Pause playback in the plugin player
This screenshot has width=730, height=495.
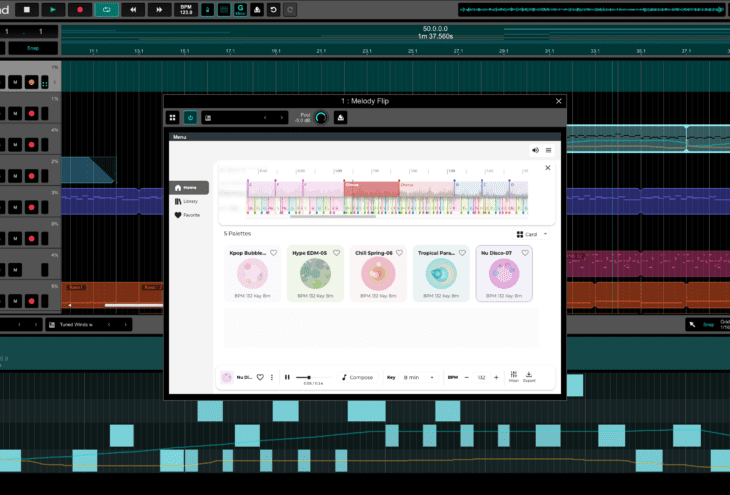287,377
